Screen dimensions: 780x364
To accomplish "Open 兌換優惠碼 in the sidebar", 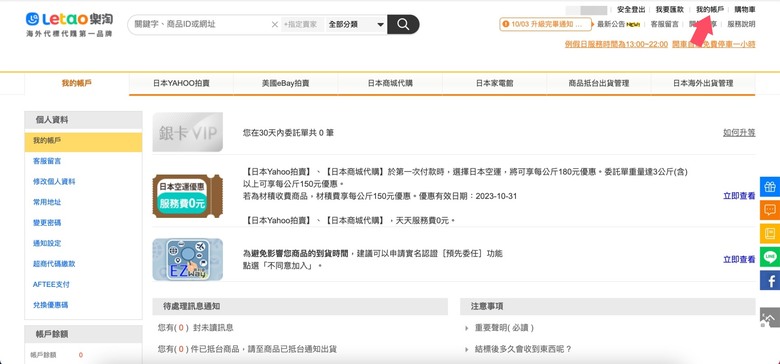I will (50, 305).
